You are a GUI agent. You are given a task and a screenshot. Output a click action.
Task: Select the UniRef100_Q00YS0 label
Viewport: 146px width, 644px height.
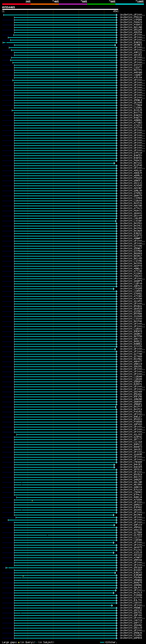click(131, 65)
